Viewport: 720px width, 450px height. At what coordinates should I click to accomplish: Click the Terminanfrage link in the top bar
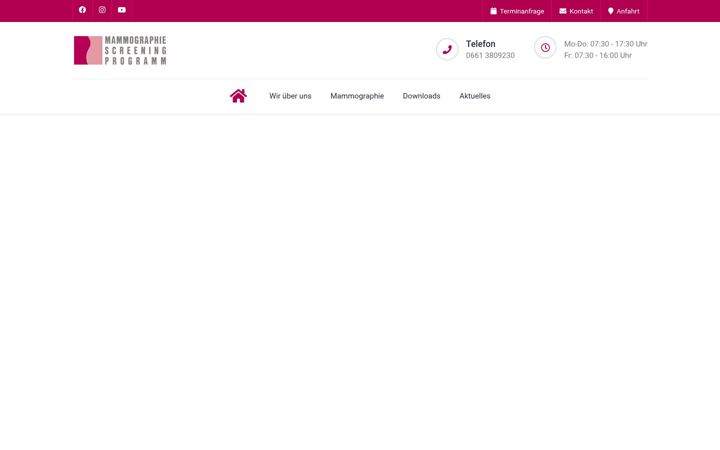click(517, 11)
